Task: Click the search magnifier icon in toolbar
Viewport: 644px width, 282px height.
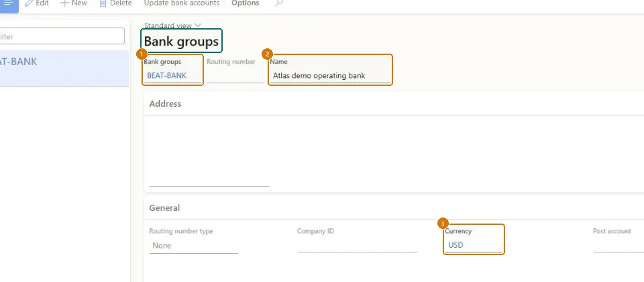Action: 279,3
